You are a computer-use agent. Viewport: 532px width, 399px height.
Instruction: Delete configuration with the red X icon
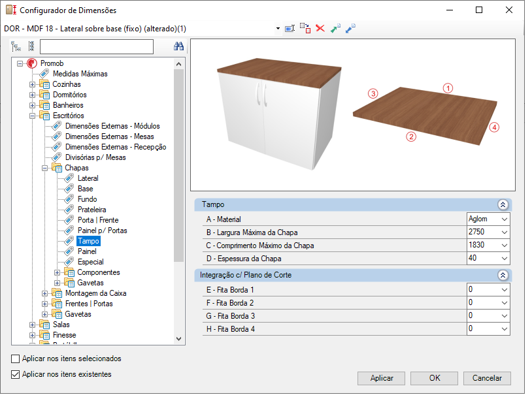pyautogui.click(x=320, y=28)
